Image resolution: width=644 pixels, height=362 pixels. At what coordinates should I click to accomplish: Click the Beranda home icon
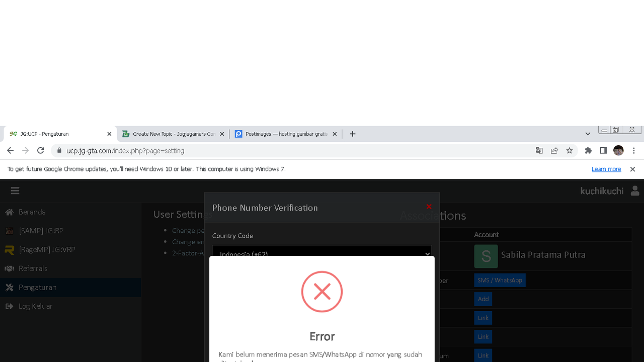9,212
